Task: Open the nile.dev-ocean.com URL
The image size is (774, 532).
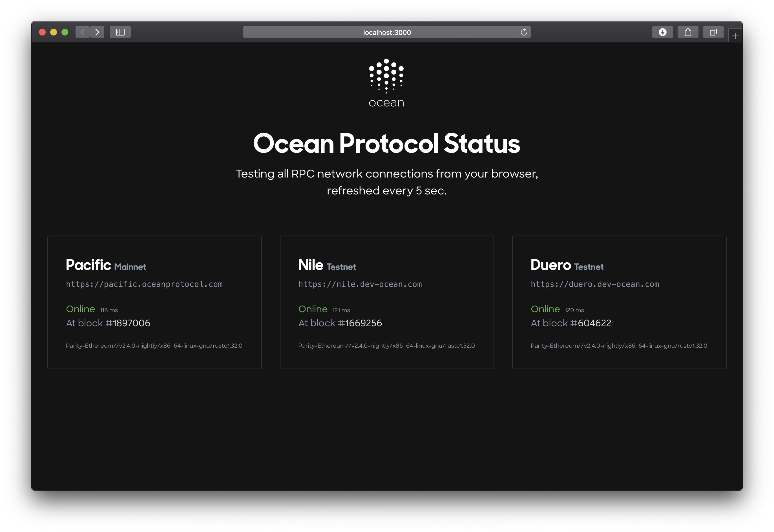Action: click(x=360, y=284)
